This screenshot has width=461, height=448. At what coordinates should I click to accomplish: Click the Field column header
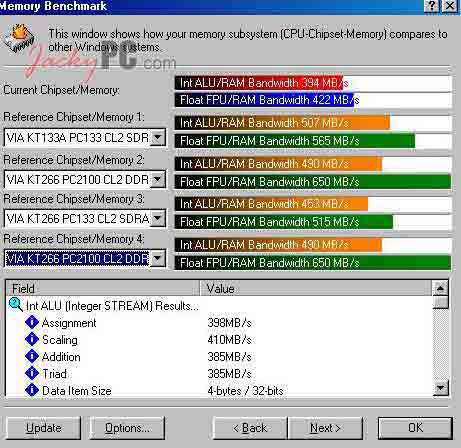[103, 288]
